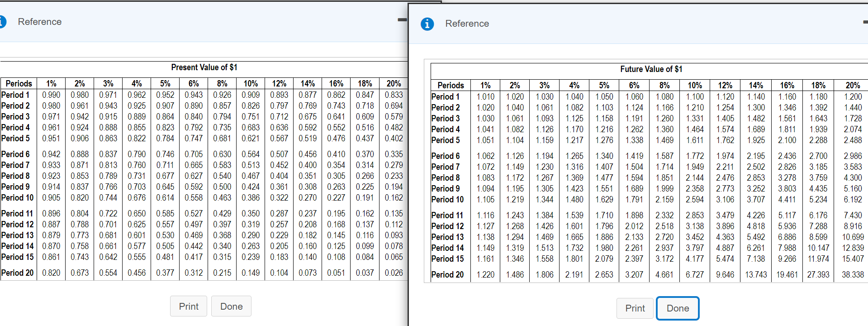
Task: Click 0.557 in Present Value Period 12, 5% cell
Action: [x=165, y=224]
